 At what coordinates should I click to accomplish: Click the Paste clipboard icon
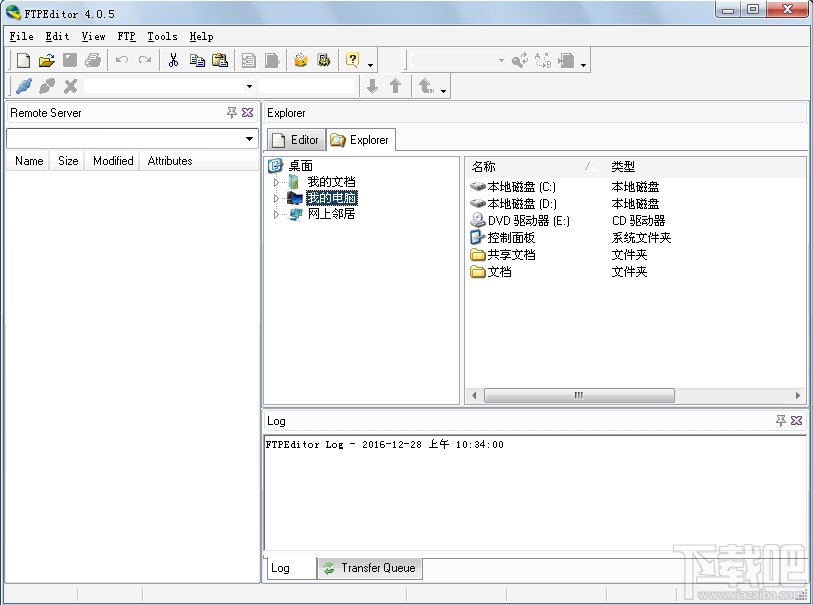click(220, 61)
